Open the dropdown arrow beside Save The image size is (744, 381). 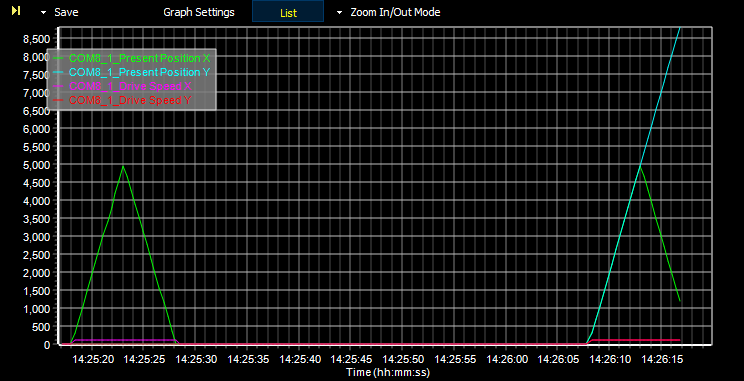(44, 13)
